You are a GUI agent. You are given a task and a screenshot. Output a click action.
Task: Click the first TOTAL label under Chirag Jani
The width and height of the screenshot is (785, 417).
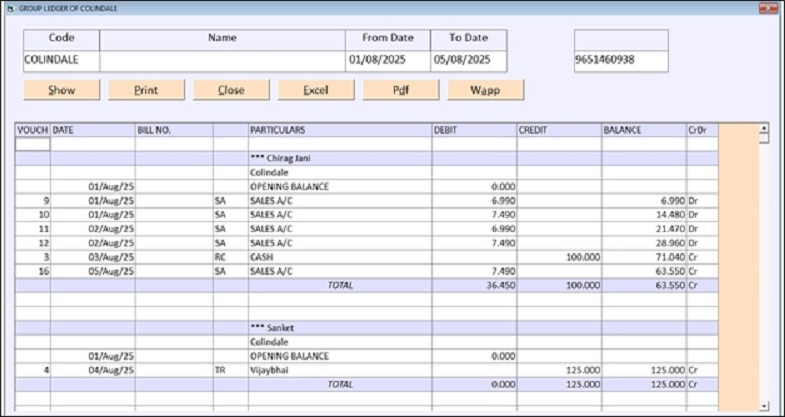click(340, 286)
